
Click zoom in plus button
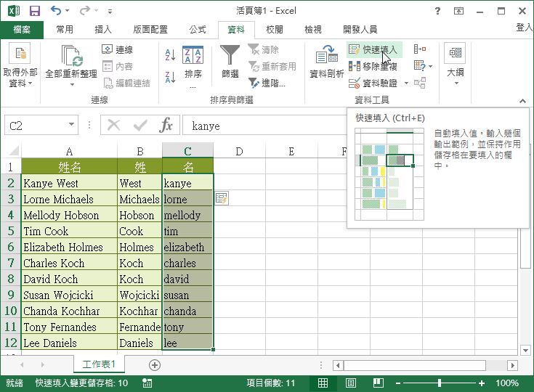(482, 383)
